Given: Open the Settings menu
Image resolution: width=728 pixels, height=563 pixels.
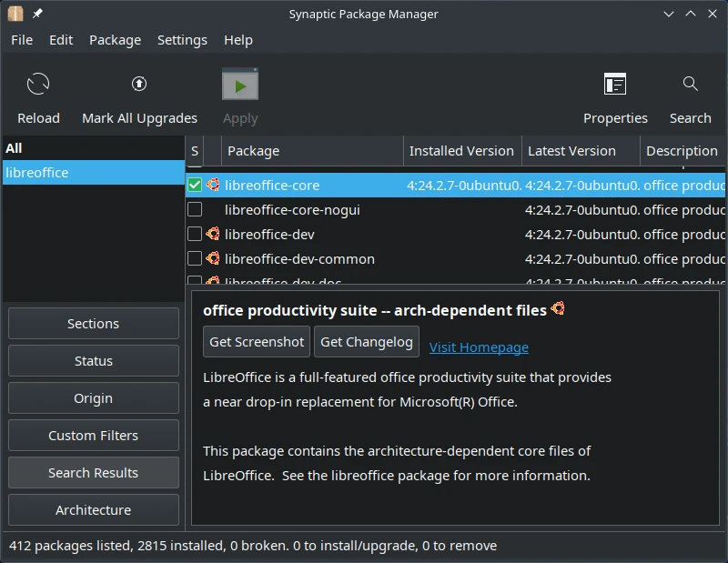Looking at the screenshot, I should [182, 40].
